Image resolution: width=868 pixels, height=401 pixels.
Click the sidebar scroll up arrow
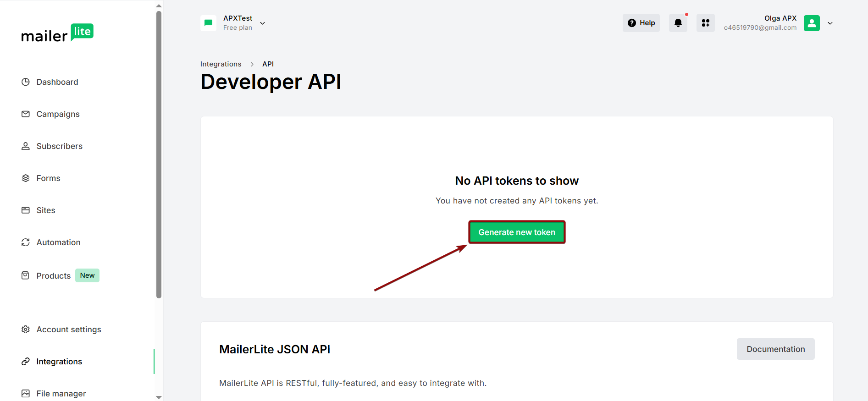159,6
